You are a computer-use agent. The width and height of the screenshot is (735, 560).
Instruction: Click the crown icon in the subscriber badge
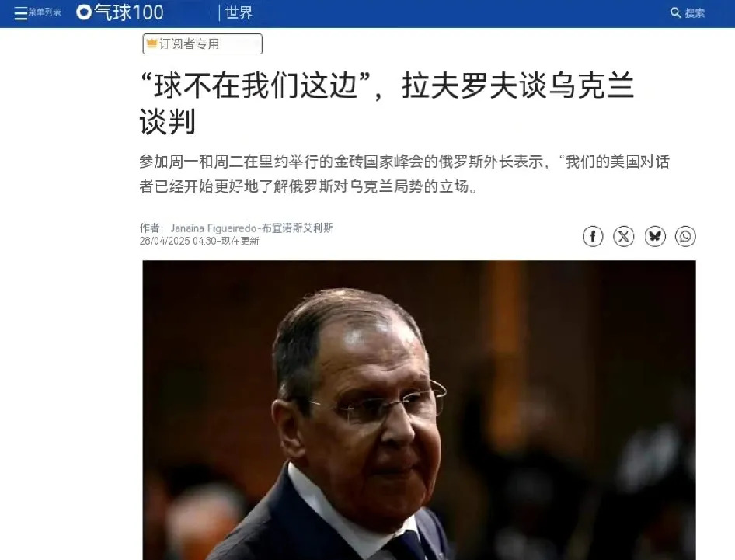pos(152,43)
